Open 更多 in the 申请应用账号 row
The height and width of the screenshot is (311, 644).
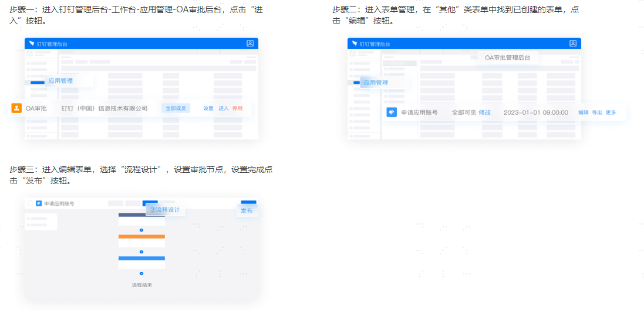(611, 112)
